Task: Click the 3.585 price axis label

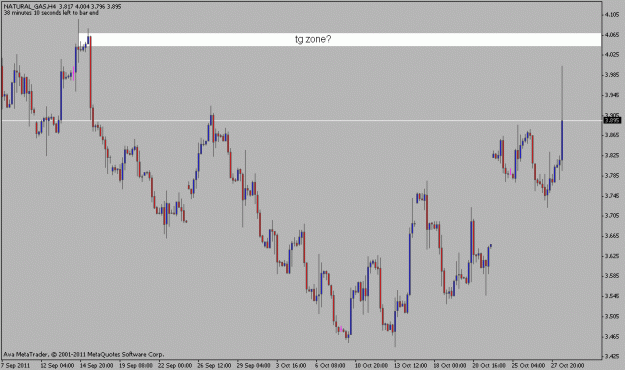Action: pos(612,276)
